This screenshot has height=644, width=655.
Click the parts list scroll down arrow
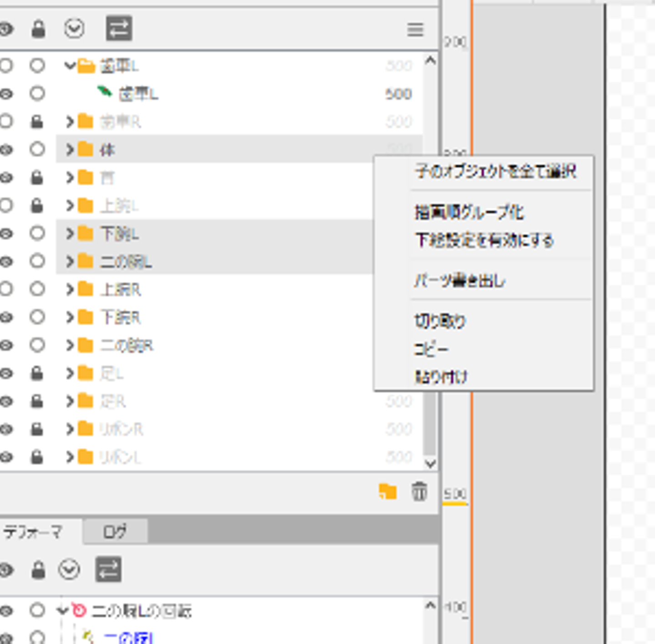[x=430, y=463]
